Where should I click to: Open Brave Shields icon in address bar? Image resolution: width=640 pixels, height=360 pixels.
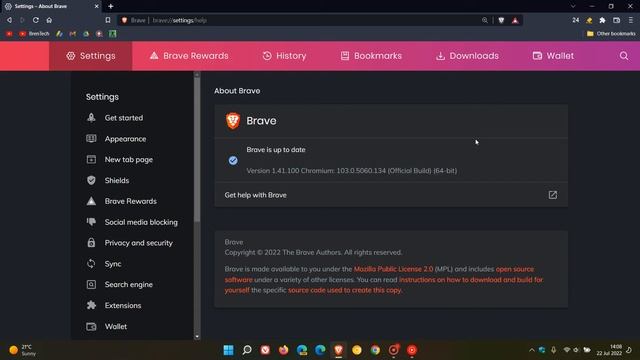pos(501,20)
